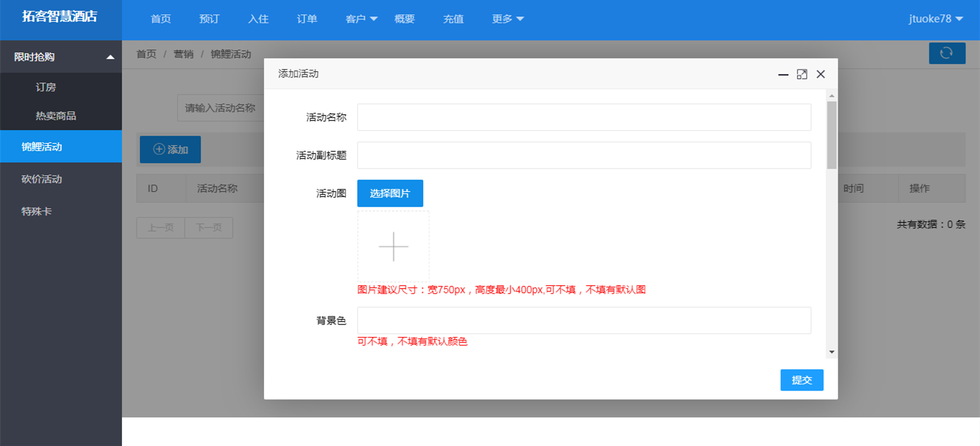Focus the 活动名称 input field

tap(584, 117)
